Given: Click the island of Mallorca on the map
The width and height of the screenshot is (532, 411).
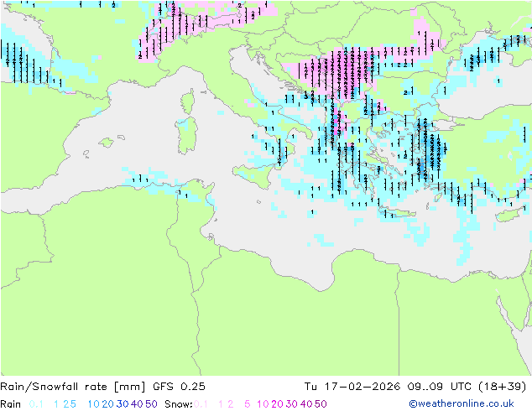Looking at the screenshot, I should click(x=107, y=143).
